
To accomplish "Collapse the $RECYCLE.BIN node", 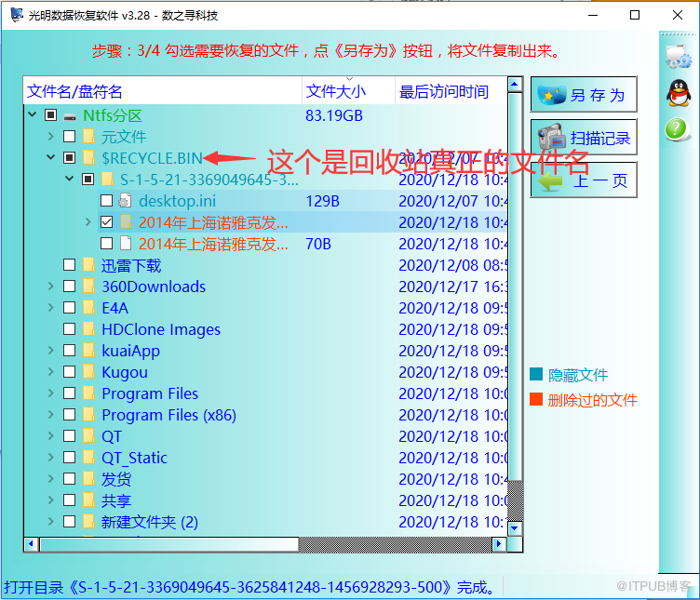I will click(50, 157).
